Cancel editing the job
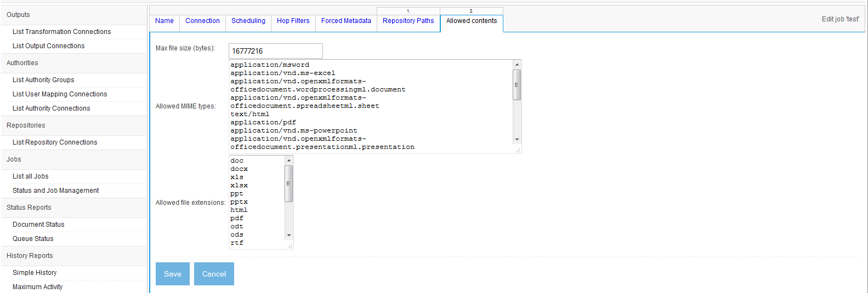Viewport: 868px width, 293px height. 214,274
